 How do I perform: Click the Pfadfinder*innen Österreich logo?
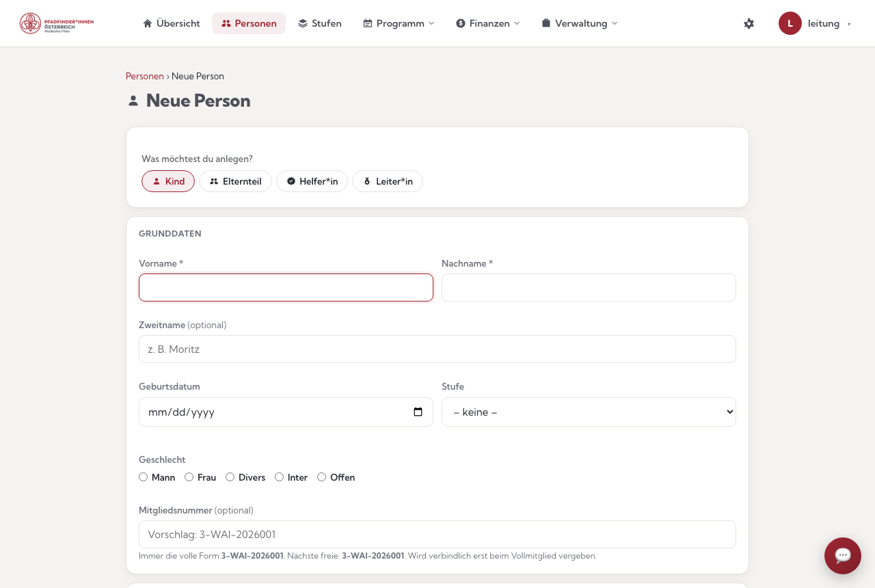click(57, 23)
